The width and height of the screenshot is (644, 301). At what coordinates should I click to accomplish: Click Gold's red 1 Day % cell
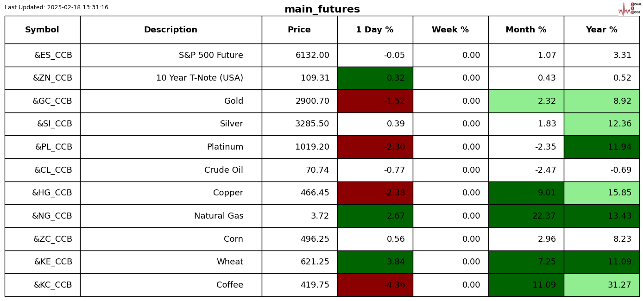pos(375,101)
